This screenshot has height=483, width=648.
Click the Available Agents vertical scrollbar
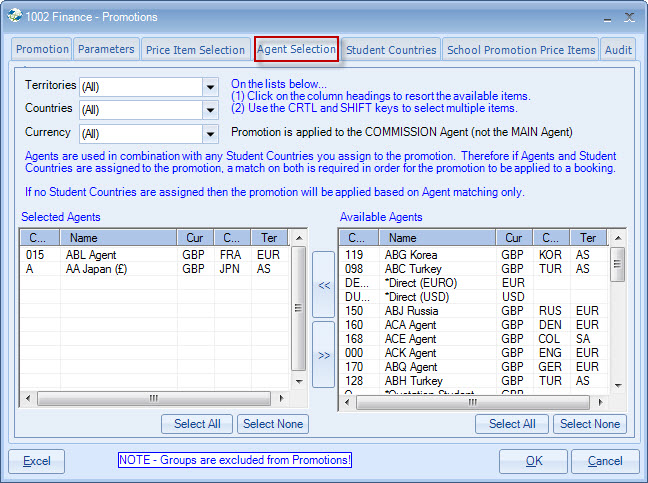tap(619, 320)
